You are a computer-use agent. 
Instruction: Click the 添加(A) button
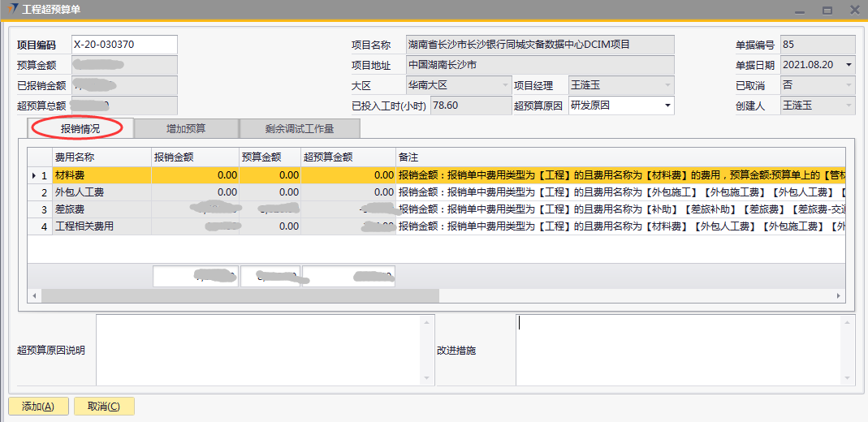pyautogui.click(x=38, y=407)
